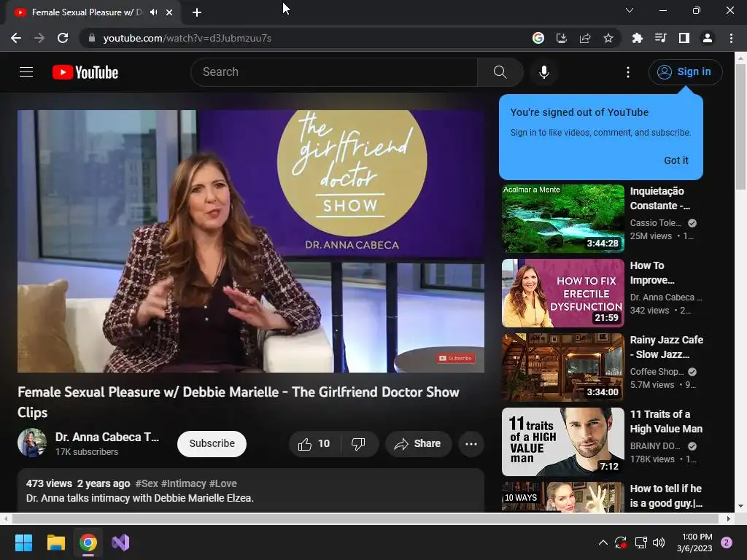Click the horizontal scrollbar at the bottom
The width and height of the screenshot is (747, 560).
366,518
